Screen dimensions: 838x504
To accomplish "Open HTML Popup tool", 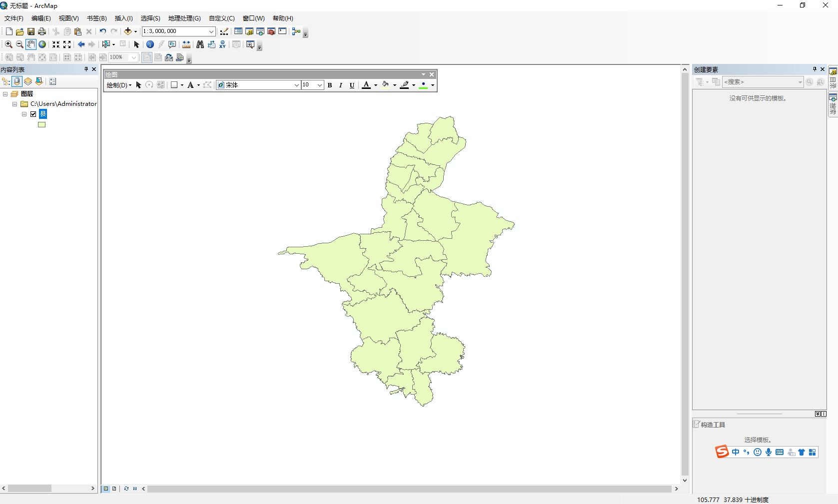I will [x=172, y=44].
